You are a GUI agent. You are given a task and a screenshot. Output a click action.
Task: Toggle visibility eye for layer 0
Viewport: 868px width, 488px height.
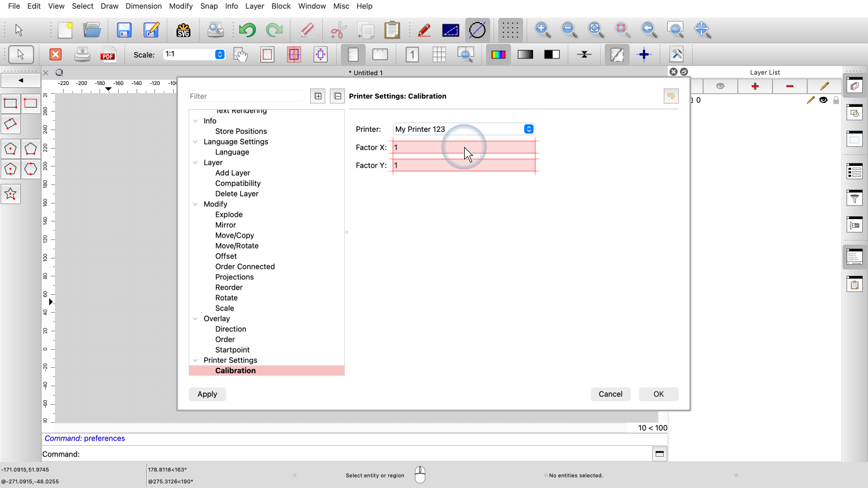click(x=823, y=100)
